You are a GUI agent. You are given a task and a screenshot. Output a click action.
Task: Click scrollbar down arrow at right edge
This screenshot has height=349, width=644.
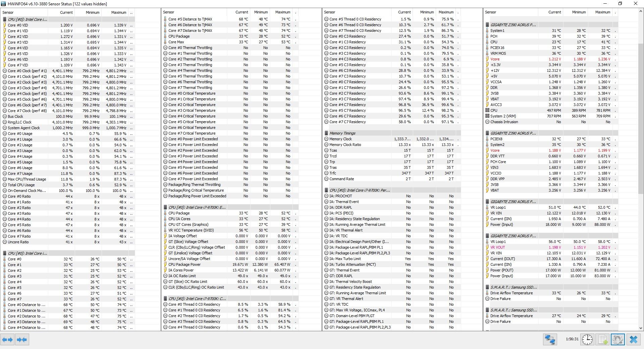[641, 328]
